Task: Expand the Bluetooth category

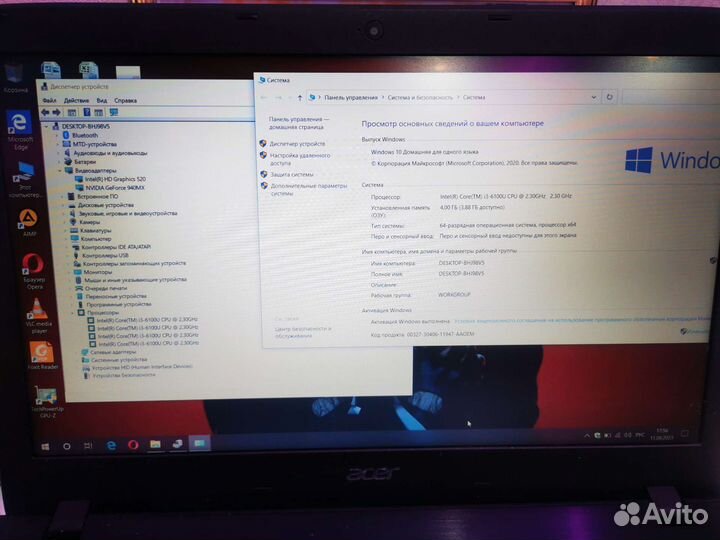Action: (x=58, y=135)
